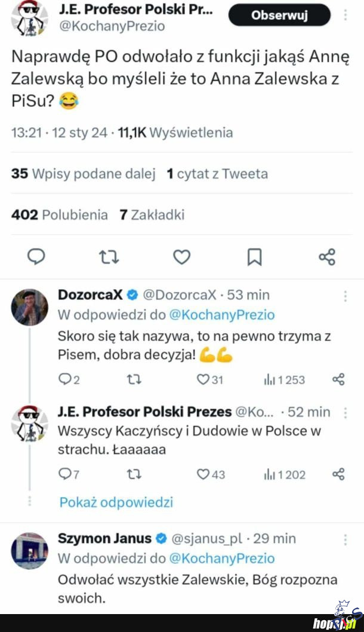Open DozorcaX reply options menu
364x632 pixels.
pyautogui.click(x=345, y=296)
